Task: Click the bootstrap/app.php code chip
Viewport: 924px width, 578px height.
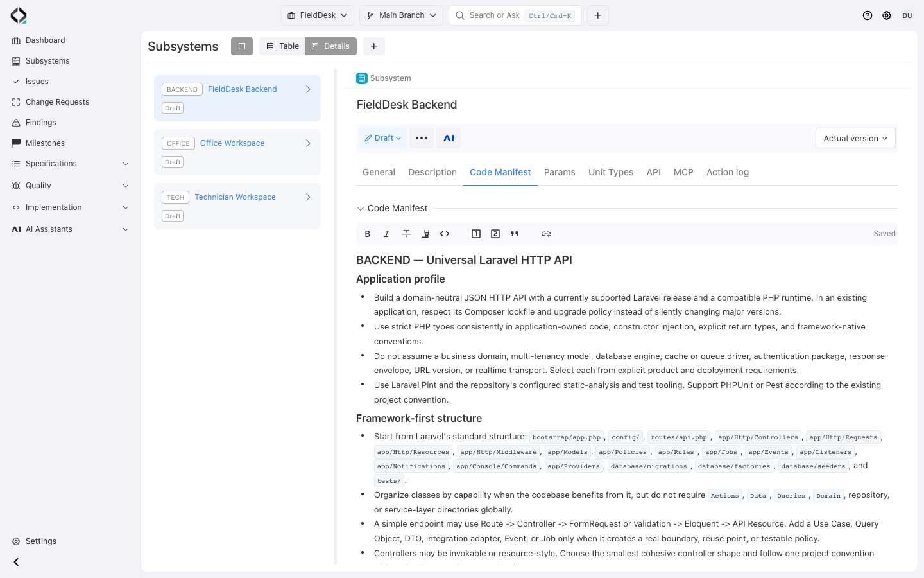Action: [567, 437]
